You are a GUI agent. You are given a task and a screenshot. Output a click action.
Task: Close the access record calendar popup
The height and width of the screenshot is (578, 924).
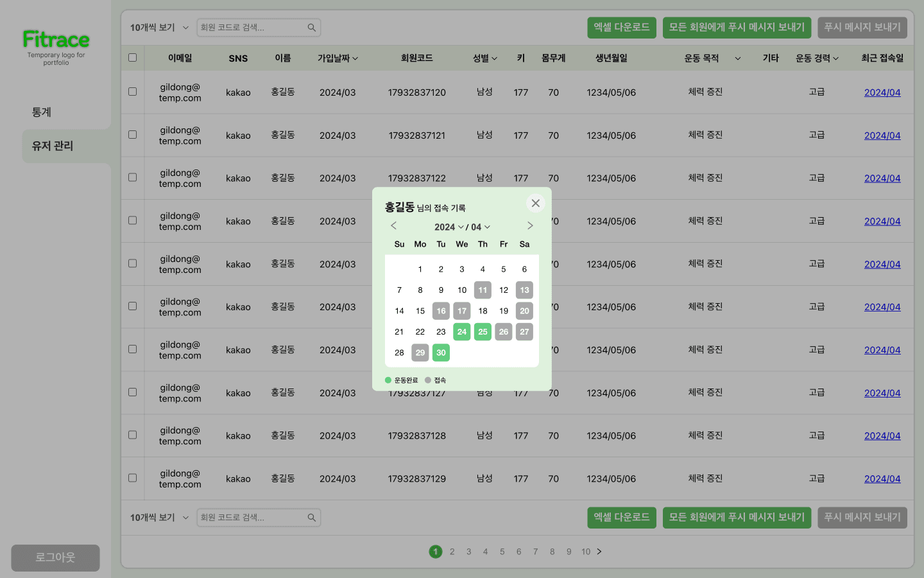pos(535,204)
